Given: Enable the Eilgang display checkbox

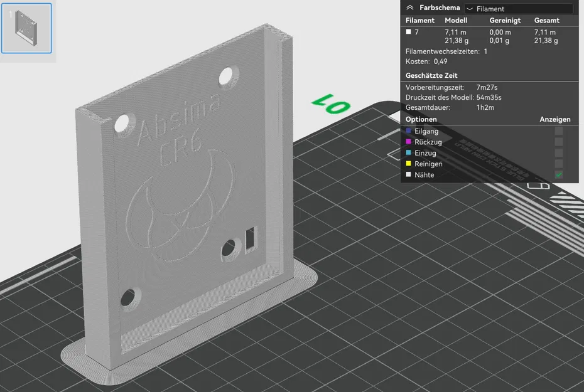Looking at the screenshot, I should pos(558,131).
